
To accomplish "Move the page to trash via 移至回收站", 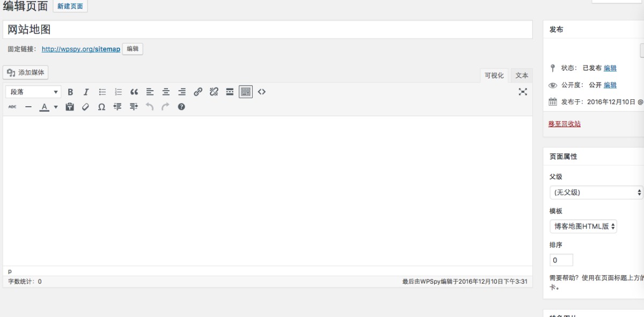I will (x=563, y=123).
